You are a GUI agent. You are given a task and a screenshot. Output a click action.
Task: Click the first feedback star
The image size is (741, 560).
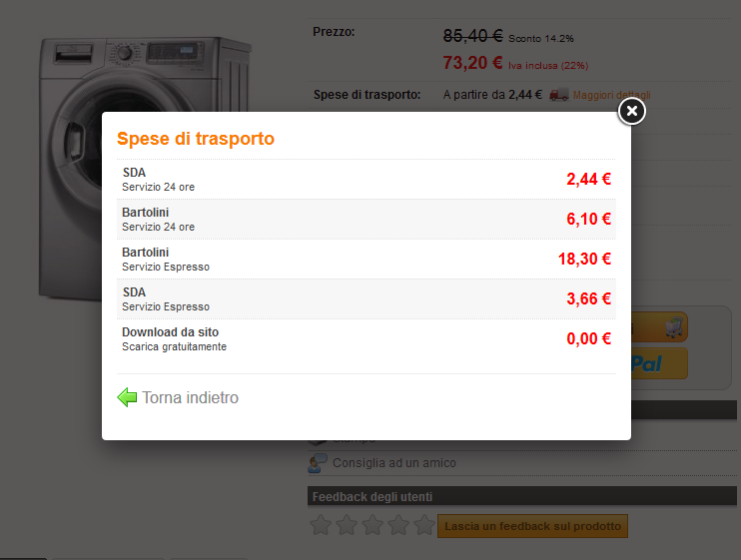point(321,525)
